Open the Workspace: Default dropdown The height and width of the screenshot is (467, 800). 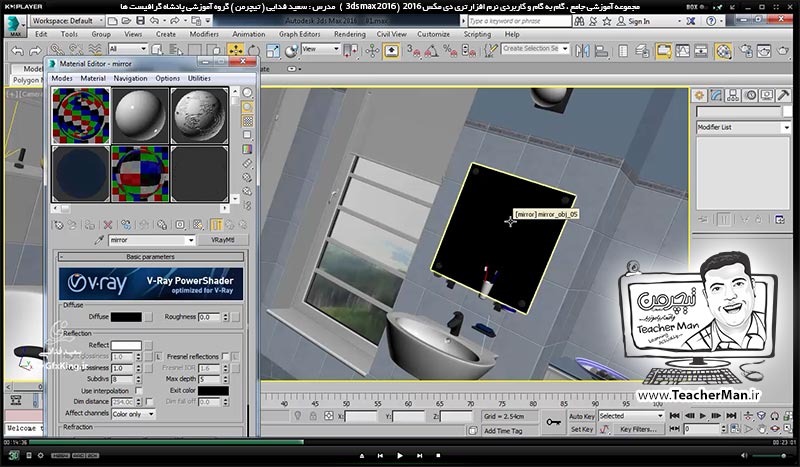point(67,21)
